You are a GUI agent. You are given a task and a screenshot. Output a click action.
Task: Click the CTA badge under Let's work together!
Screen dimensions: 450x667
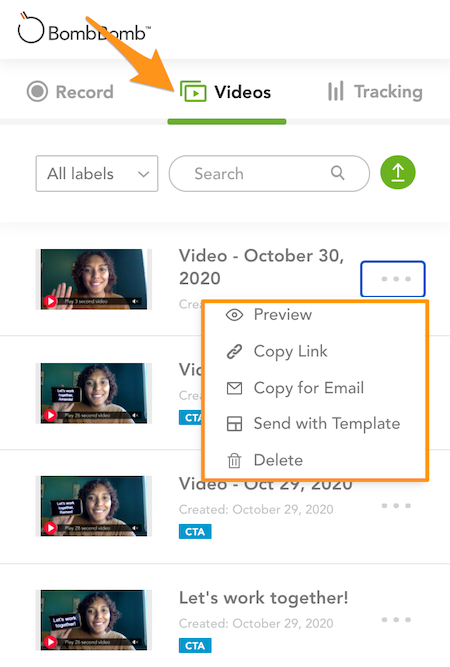(x=195, y=646)
